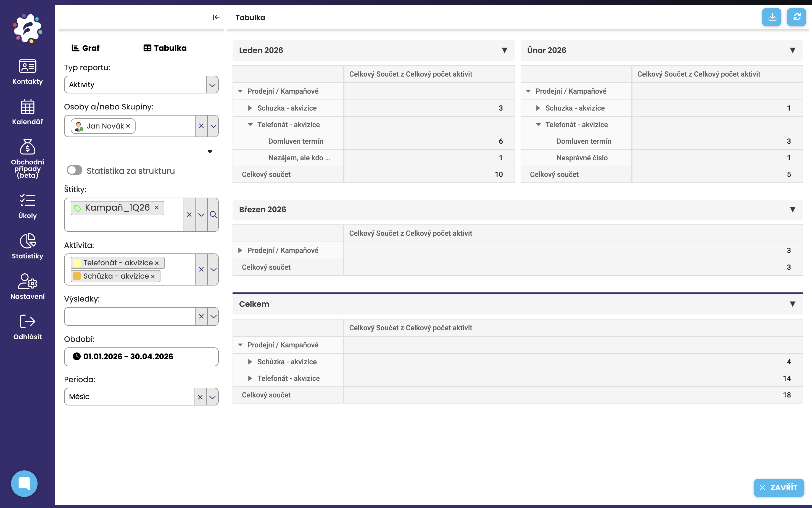Remove Telefonát - akvizice activity chip
Viewport: 812px width, 508px height.
tap(157, 263)
